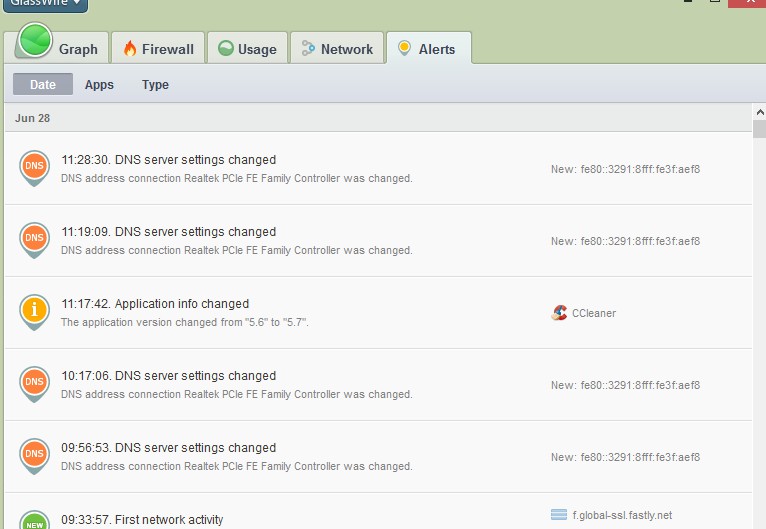Select the 11:19:09 DNS server settings changed title
This screenshot has height=529, width=766.
point(169,232)
